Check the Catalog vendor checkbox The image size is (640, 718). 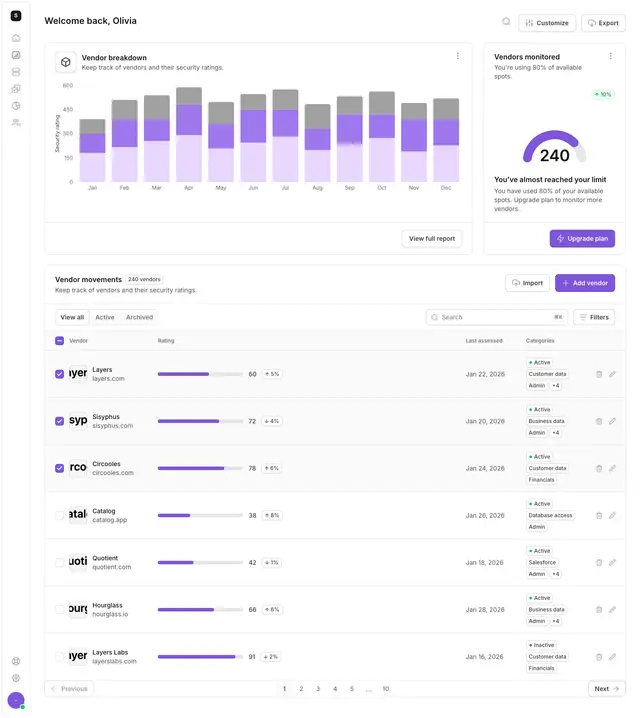coord(60,516)
